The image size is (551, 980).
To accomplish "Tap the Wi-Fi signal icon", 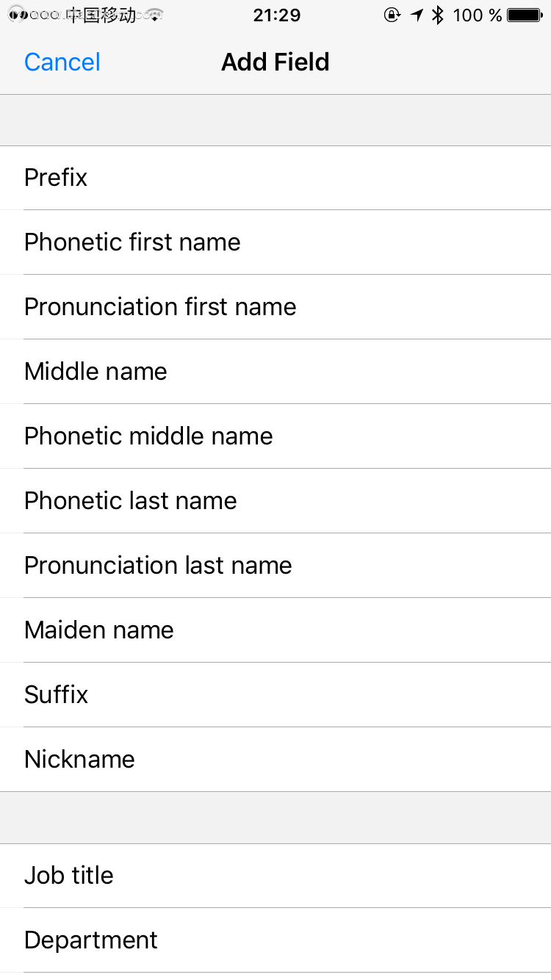I will pos(154,15).
